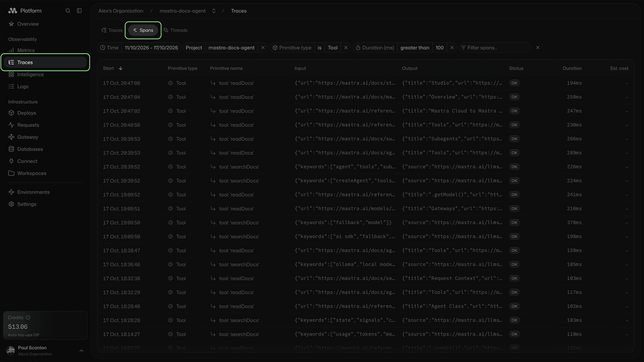Open the span at 17 Oct, 20:47:08
This screenshot has width=644, height=362.
click(366, 83)
